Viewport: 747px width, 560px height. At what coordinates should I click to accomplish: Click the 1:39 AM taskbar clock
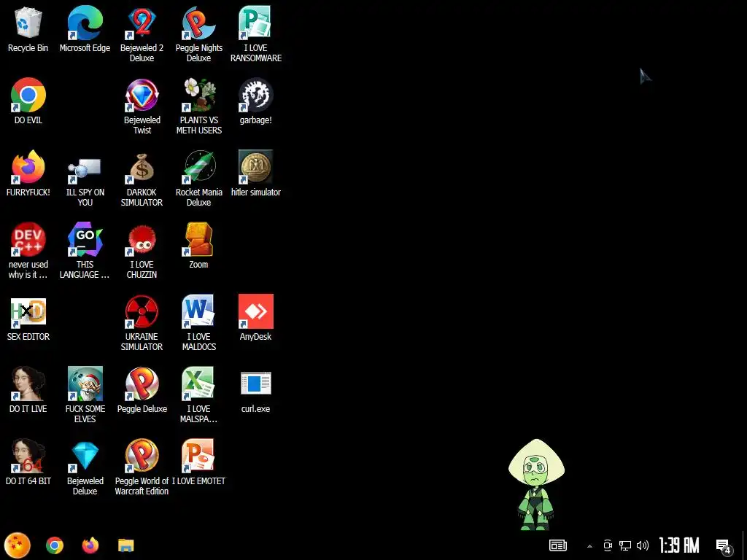coord(679,545)
